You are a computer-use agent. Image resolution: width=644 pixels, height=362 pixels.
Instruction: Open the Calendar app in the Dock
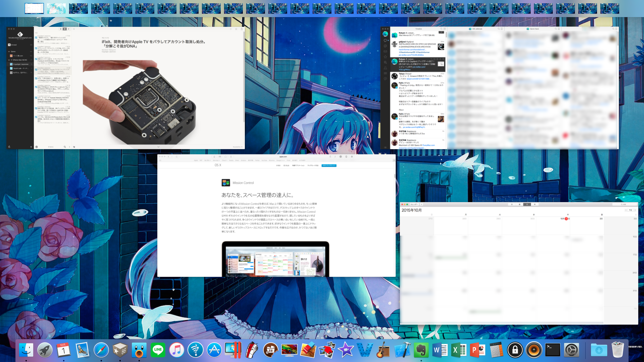[x=64, y=350]
